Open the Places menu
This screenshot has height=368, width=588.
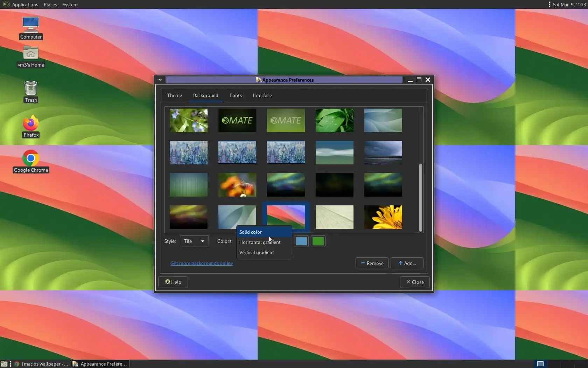pyautogui.click(x=50, y=5)
